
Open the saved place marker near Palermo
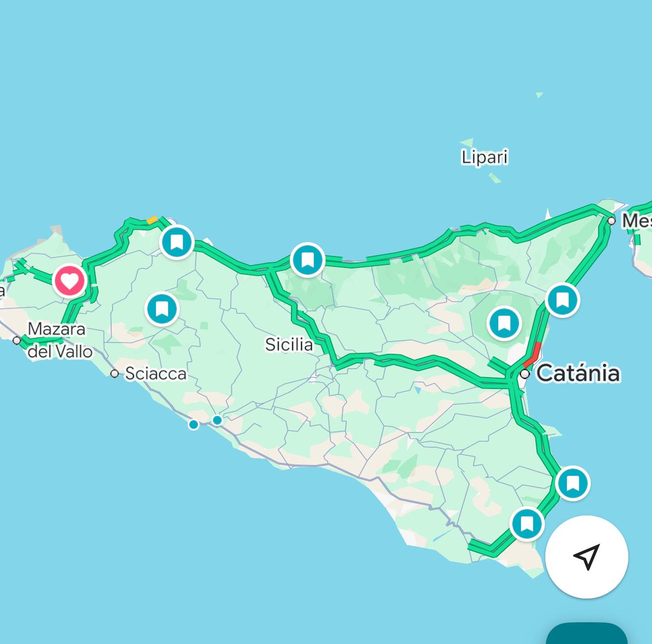click(177, 242)
